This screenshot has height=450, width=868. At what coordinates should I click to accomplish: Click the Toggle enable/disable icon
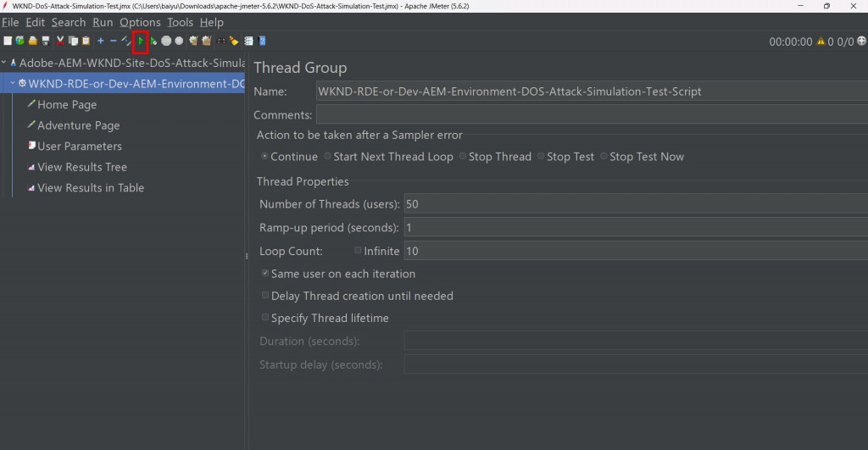click(x=126, y=41)
